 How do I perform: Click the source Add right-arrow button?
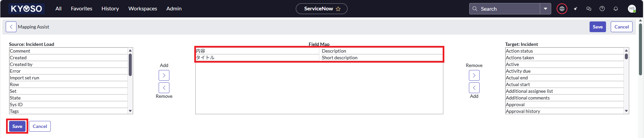(x=164, y=75)
